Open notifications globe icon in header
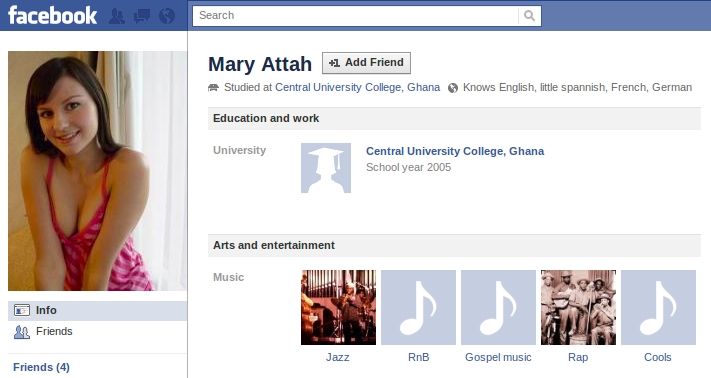The height and width of the screenshot is (378, 711). (x=167, y=16)
